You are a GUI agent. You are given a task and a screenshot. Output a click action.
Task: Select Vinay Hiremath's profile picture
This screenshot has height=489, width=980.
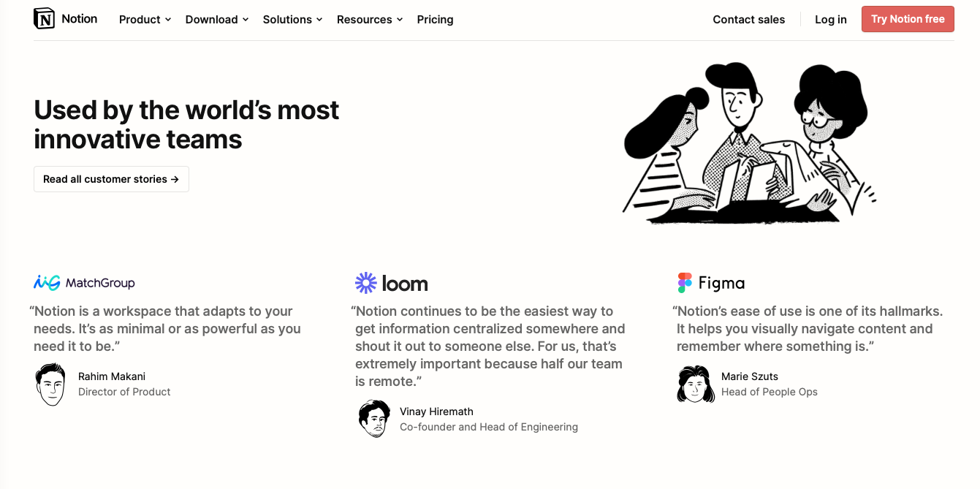click(374, 419)
